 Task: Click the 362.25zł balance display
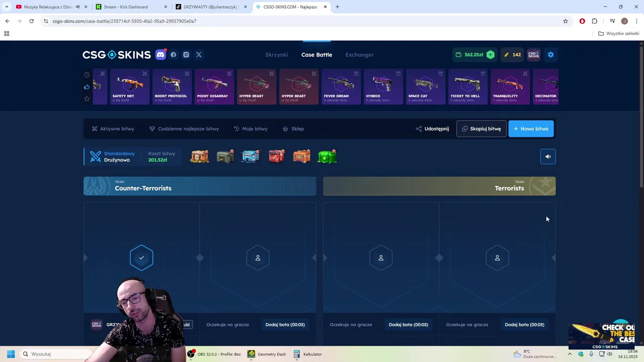pos(470,55)
